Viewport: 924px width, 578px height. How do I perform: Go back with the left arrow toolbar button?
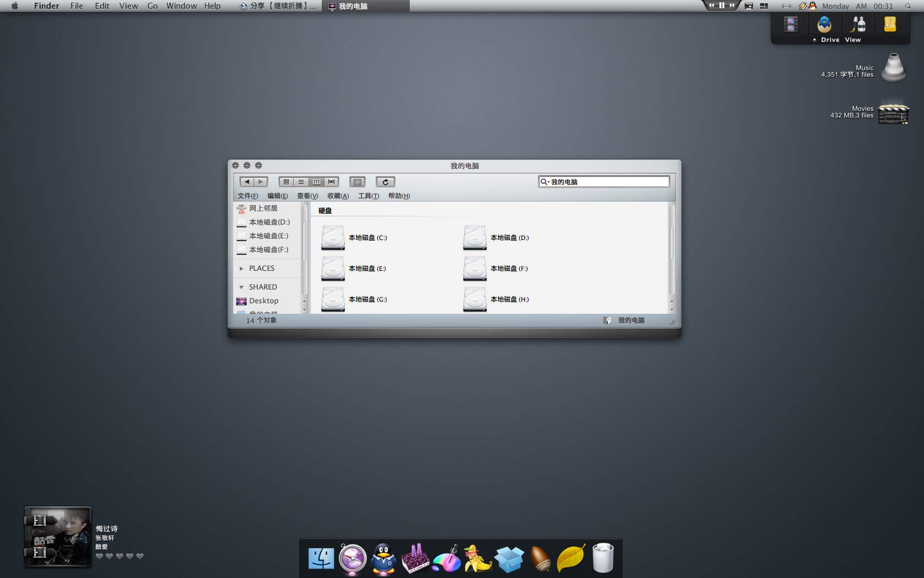[247, 182]
